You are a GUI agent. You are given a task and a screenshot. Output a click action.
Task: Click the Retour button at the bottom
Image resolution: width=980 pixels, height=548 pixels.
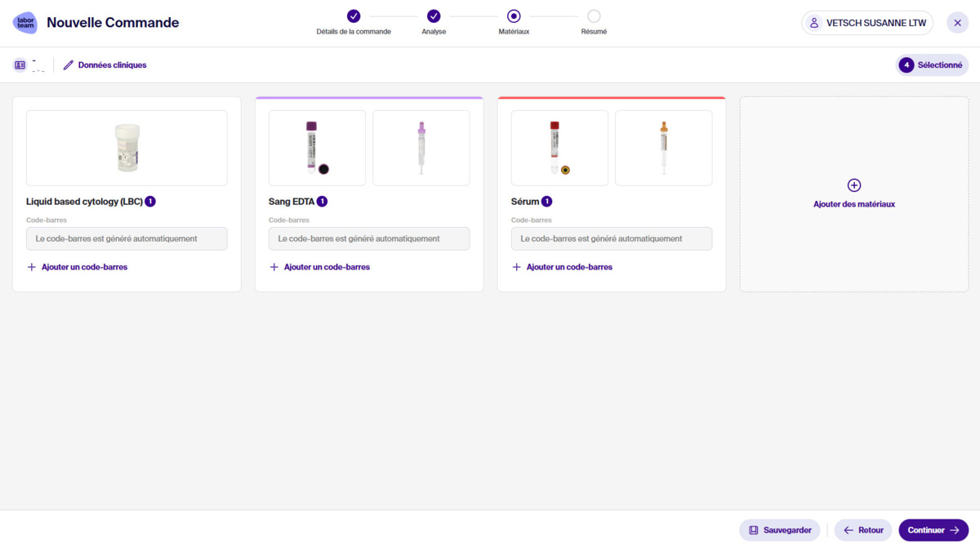click(x=862, y=530)
